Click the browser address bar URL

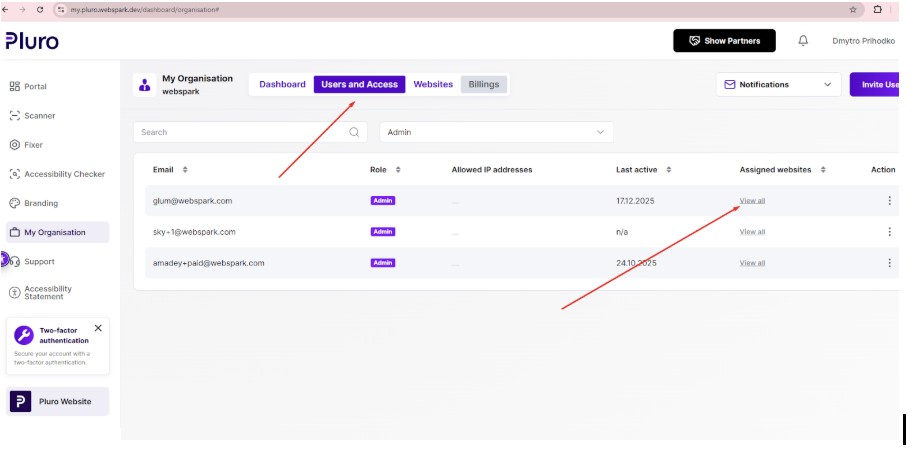pyautogui.click(x=144, y=10)
